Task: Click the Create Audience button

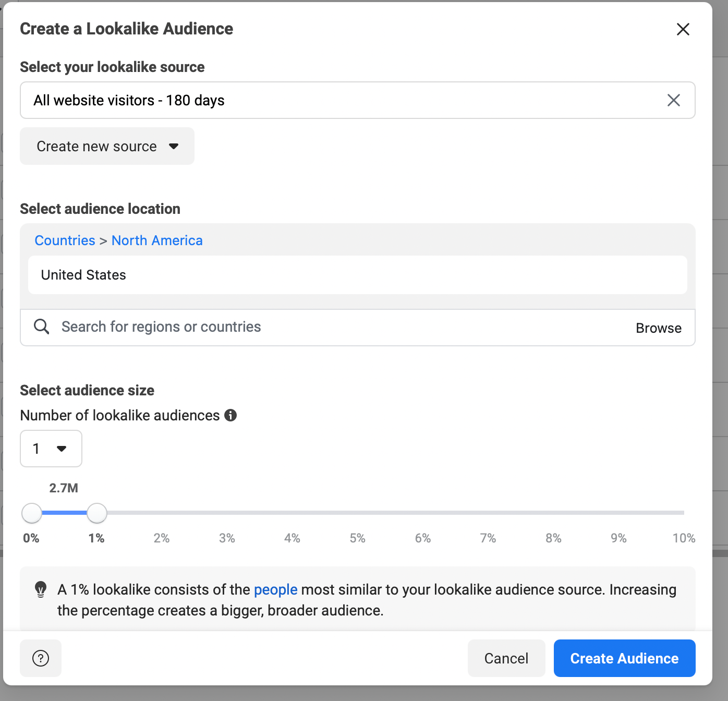Action: pyautogui.click(x=624, y=658)
